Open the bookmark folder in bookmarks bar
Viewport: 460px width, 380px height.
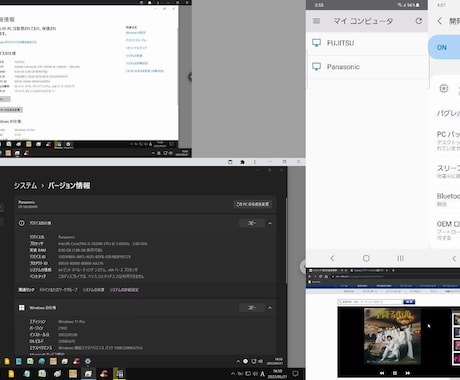313,282
